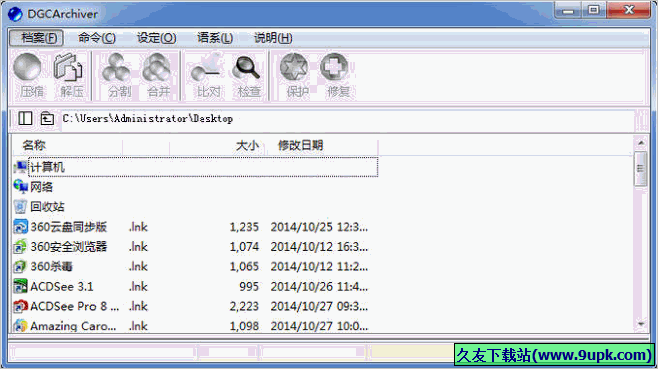Select the Amazing Caro... file name
The image size is (658, 369).
73,326
